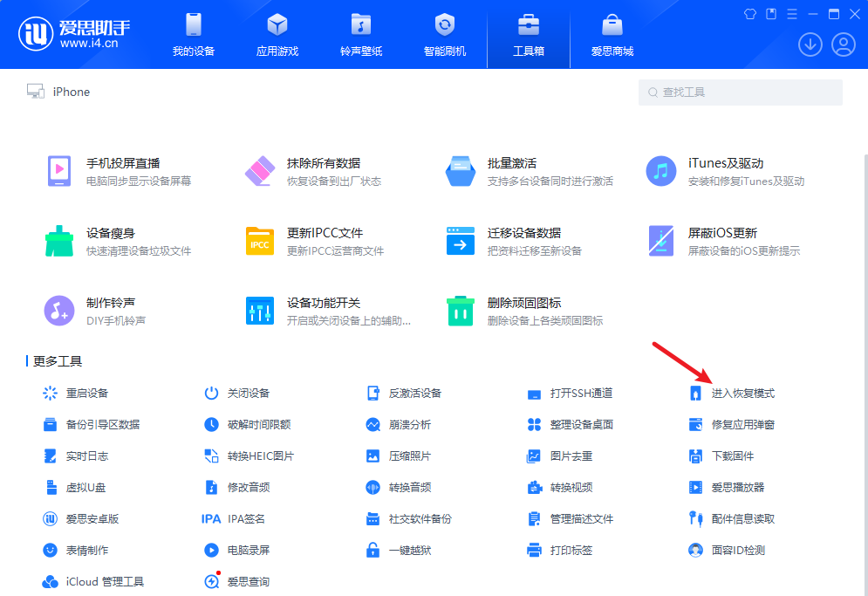Screen dimensions: 868x596
Task: Go to the 智能刷机 tab
Action: [x=445, y=35]
